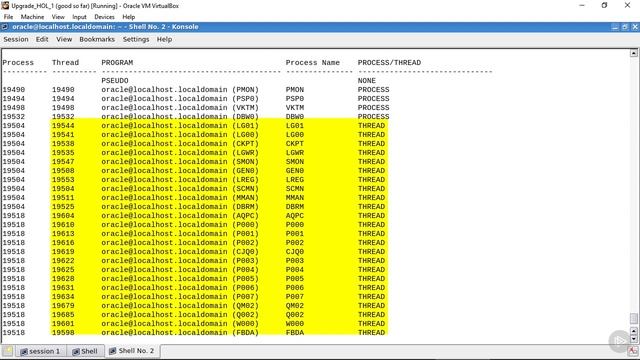Click the terminal scrollbar up arrow at top
The height and width of the screenshot is (360, 640).
[633, 53]
